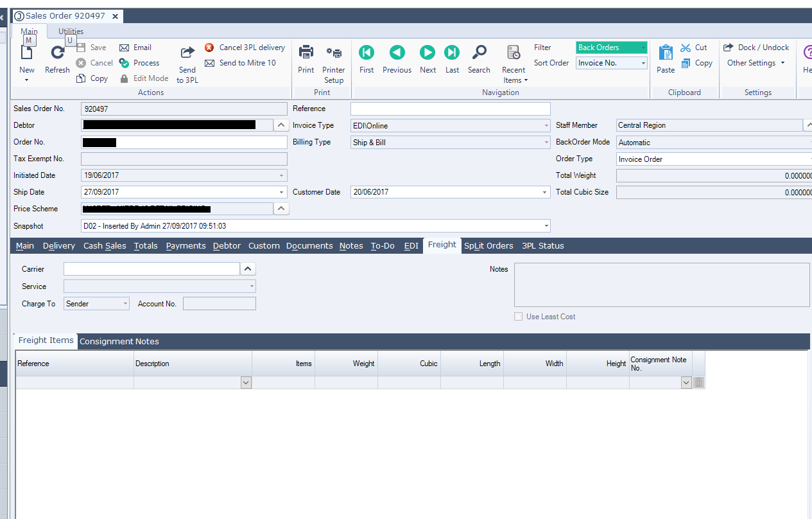Open the Utilities ribbon tab
This screenshot has height=519, width=812.
(71, 31)
